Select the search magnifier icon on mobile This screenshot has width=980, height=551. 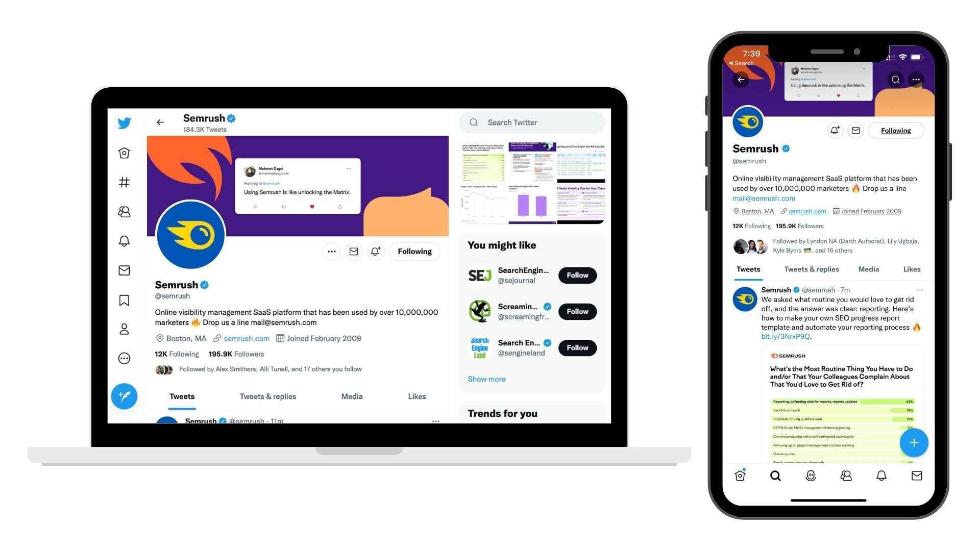[775, 475]
